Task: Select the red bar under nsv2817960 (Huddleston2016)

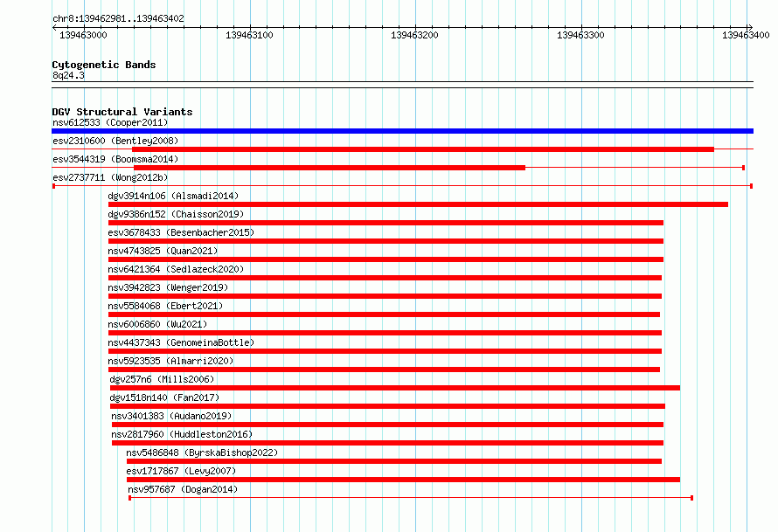Action: [387, 443]
